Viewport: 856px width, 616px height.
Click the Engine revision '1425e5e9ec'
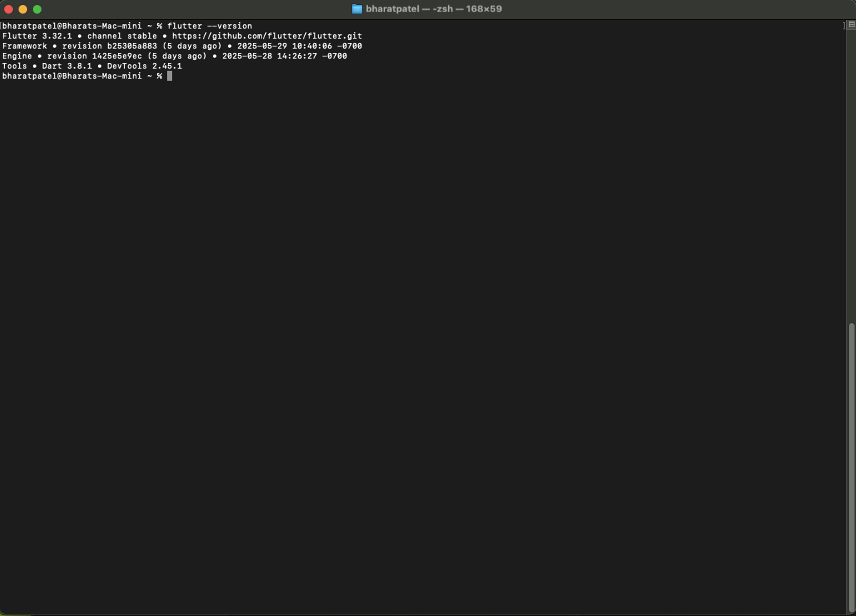tap(117, 56)
